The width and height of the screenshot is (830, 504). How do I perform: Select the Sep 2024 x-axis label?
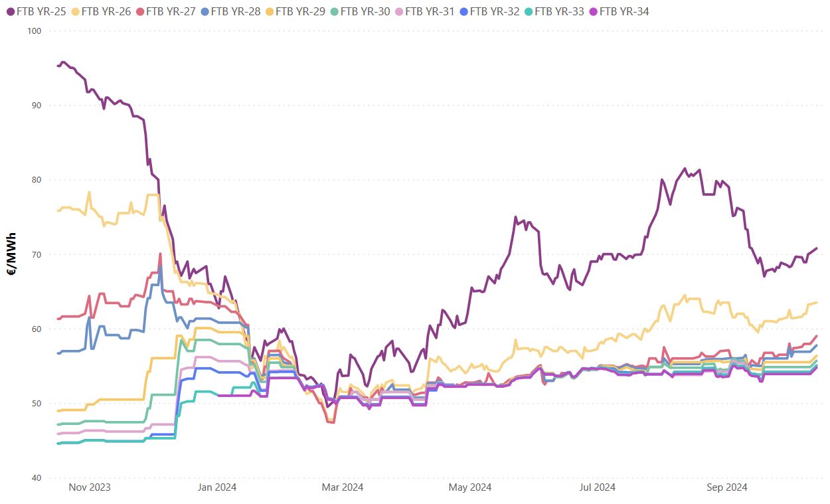(726, 487)
